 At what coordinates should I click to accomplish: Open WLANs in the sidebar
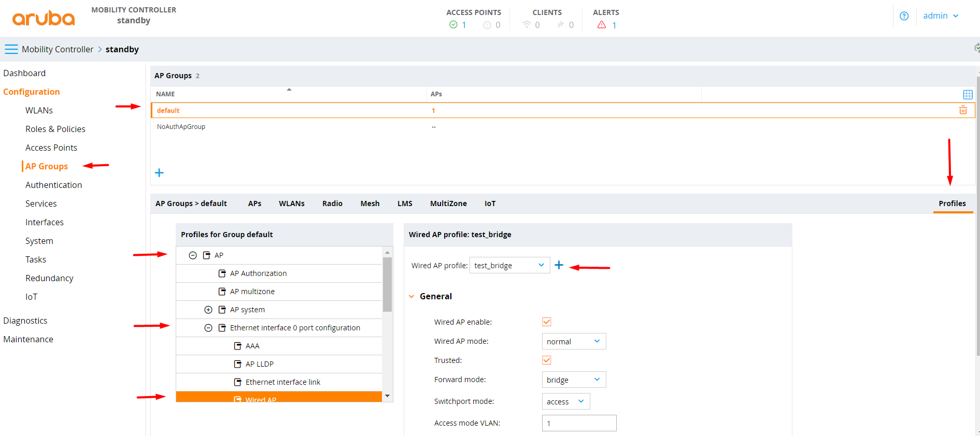pos(39,110)
